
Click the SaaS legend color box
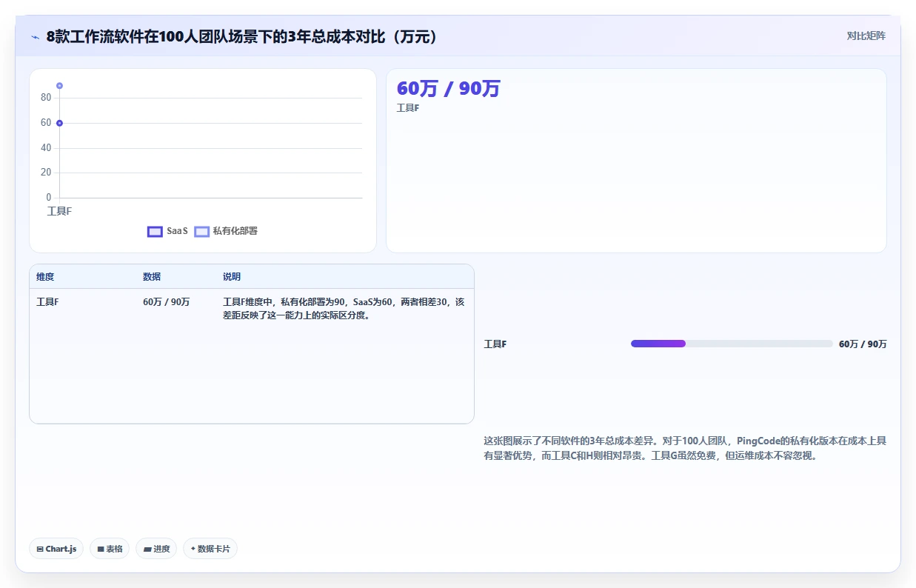(155, 231)
